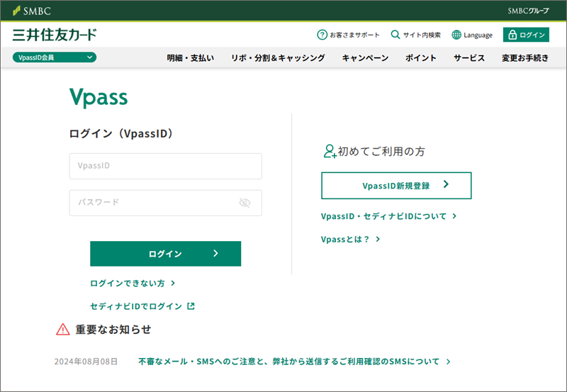Focus the VpassID input field
567x392 pixels.
(165, 166)
